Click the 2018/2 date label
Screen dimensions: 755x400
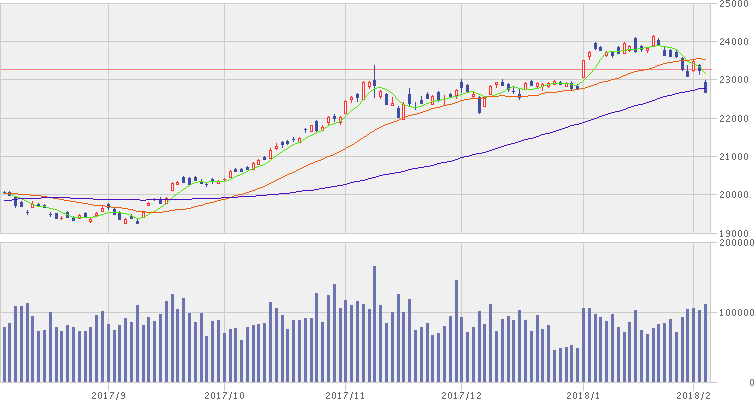pyautogui.click(x=693, y=396)
